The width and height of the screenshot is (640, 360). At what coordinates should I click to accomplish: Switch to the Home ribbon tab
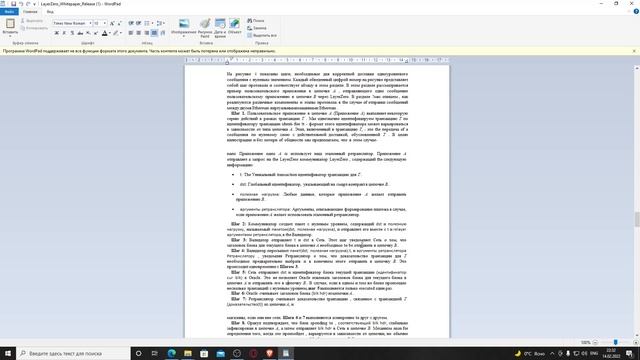pos(30,12)
